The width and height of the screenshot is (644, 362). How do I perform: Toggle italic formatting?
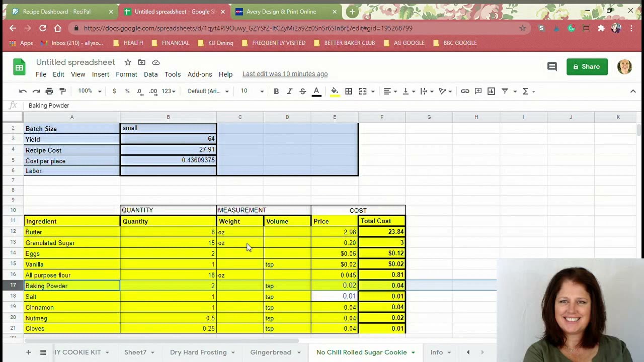289,91
